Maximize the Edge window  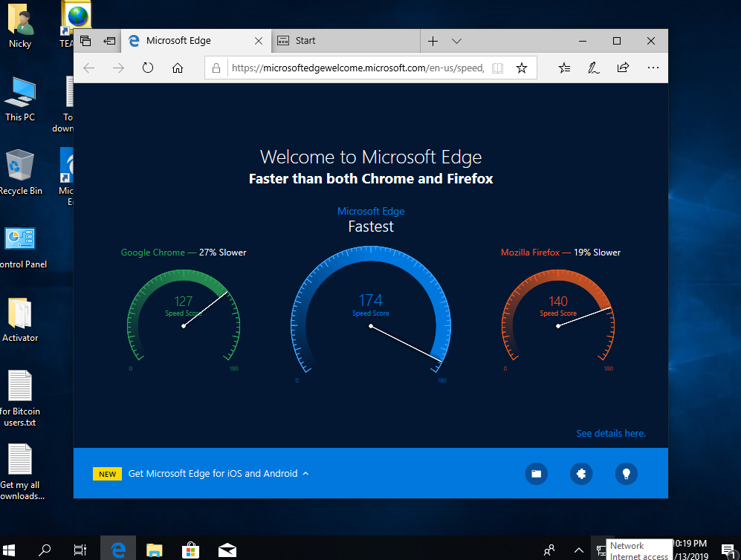pyautogui.click(x=617, y=41)
